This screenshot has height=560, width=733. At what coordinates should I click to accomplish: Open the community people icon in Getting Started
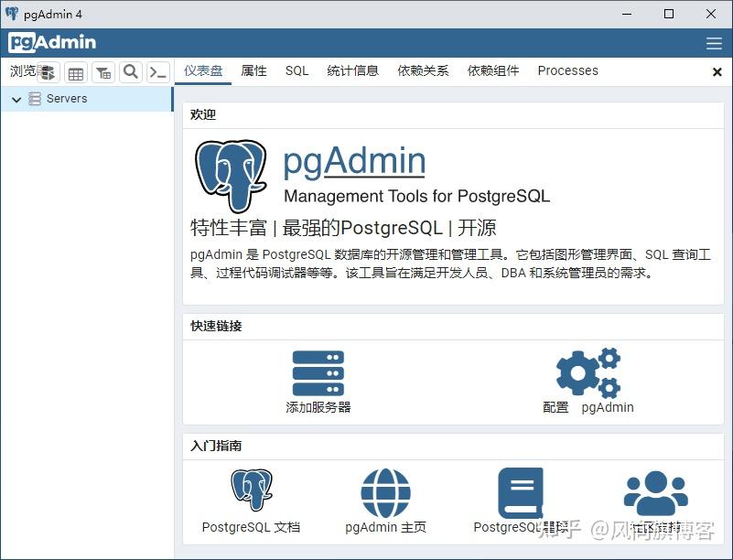(656, 492)
